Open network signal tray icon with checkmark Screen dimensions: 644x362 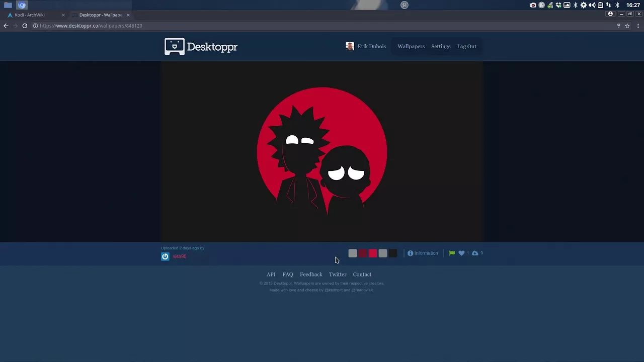[550, 5]
